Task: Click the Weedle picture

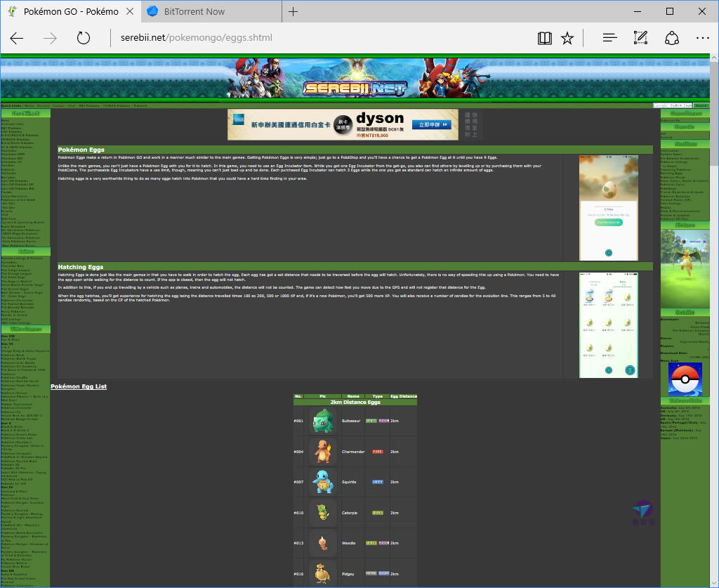Action: tap(323, 543)
